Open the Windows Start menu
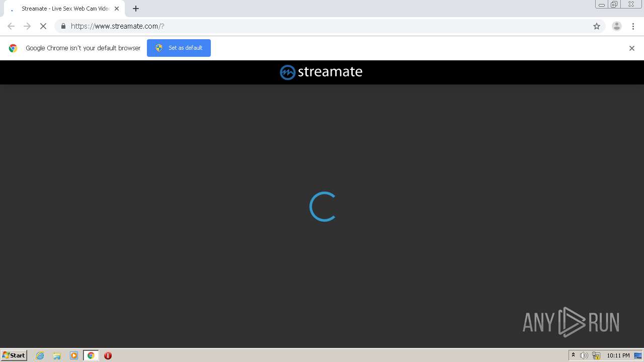This screenshot has height=362, width=644. [x=14, y=355]
